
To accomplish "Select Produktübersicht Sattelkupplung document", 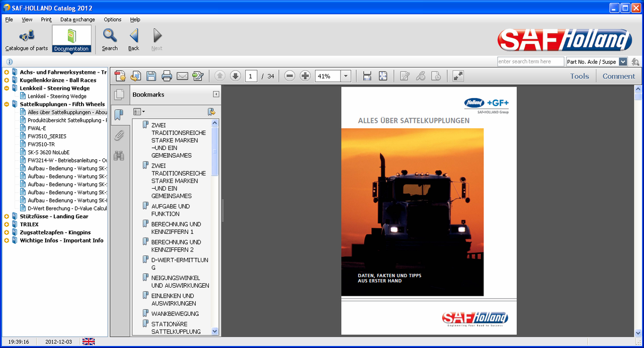I will pyautogui.click(x=67, y=120).
